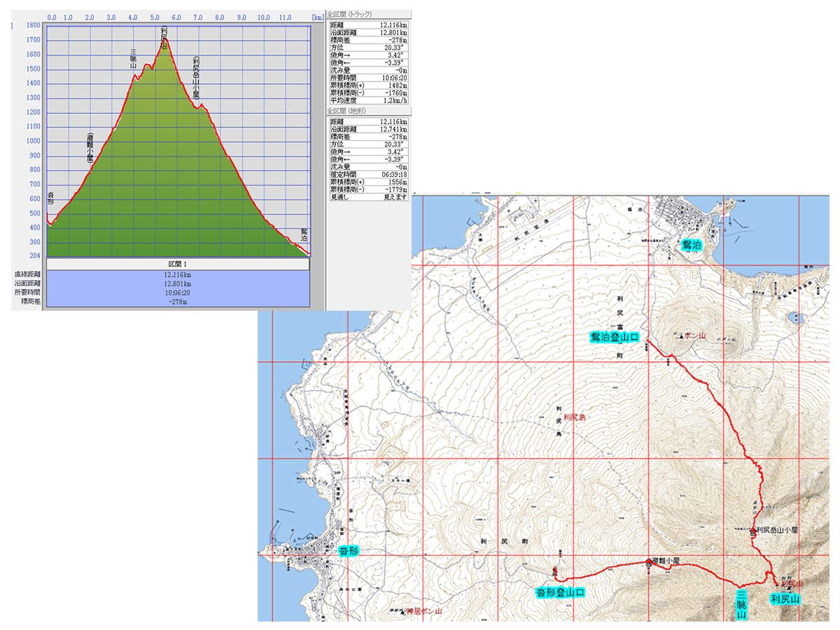The height and width of the screenshot is (630, 840).
Task: Select 平均速度 row in track stats
Action: 368,100
